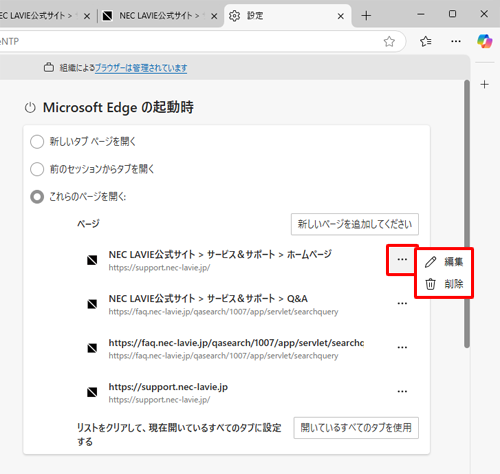
Task: Switch to second NEC LAVIE公式サイト tab
Action: click(159, 16)
